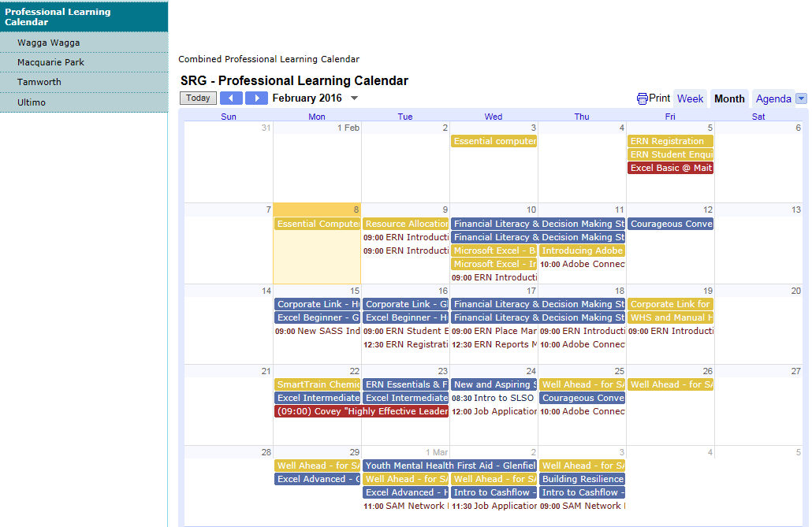Click the Print icon
This screenshot has height=527, width=812.
643,98
